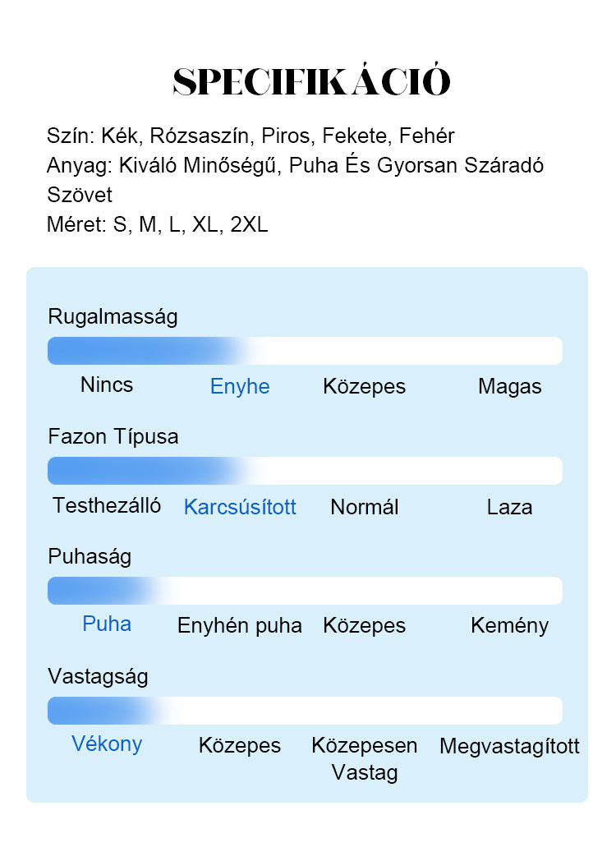Select the Kemény softness label

509,625
